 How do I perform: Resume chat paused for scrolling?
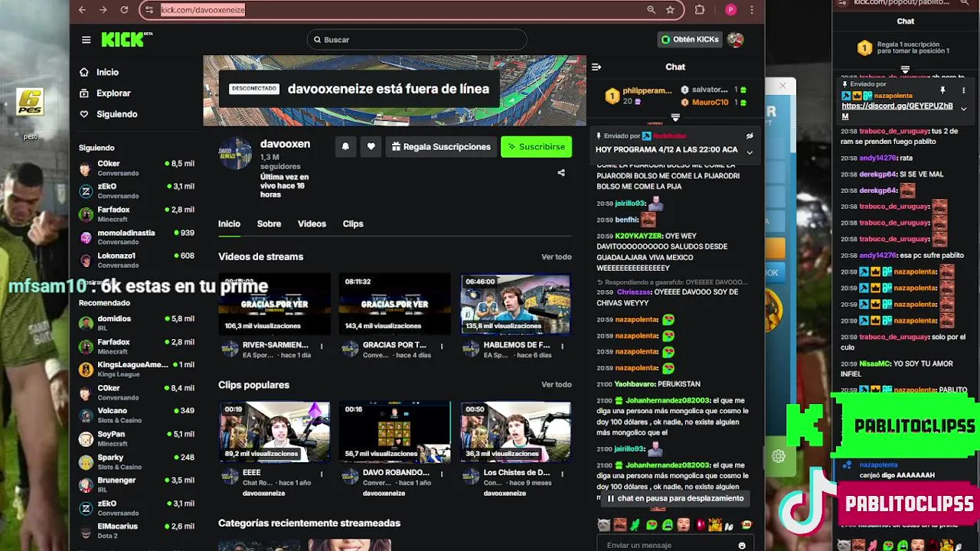coord(675,498)
